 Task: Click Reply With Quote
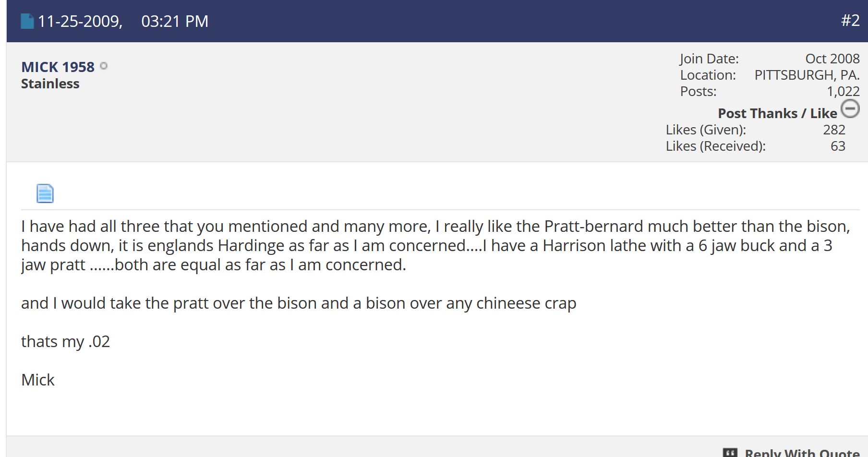click(802, 453)
